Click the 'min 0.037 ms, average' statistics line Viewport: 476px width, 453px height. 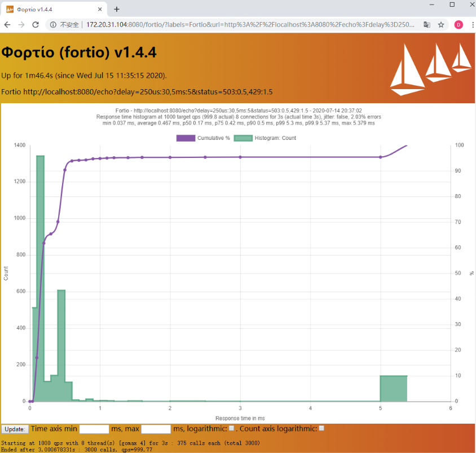(239, 123)
